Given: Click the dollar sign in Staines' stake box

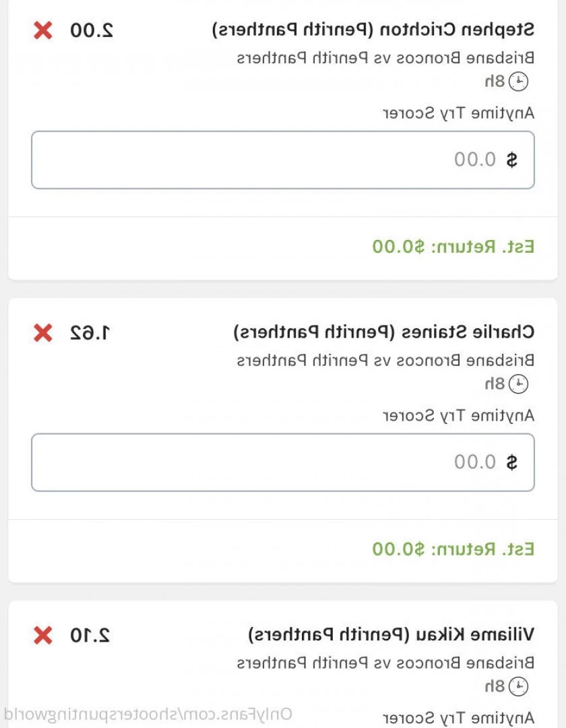Looking at the screenshot, I should (511, 462).
